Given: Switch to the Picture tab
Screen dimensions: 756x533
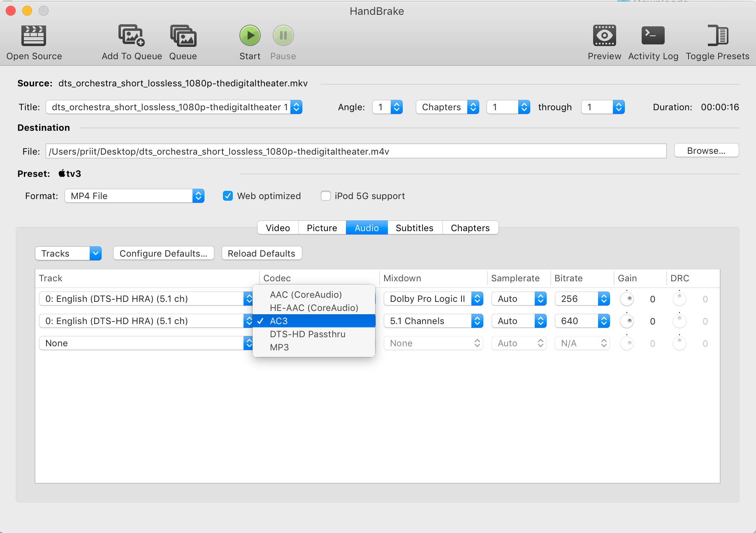Looking at the screenshot, I should point(322,228).
